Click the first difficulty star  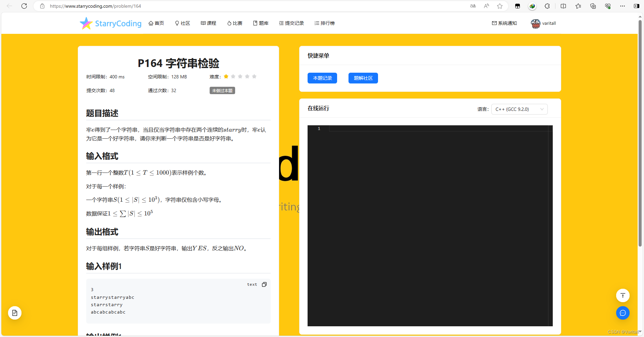[226, 76]
